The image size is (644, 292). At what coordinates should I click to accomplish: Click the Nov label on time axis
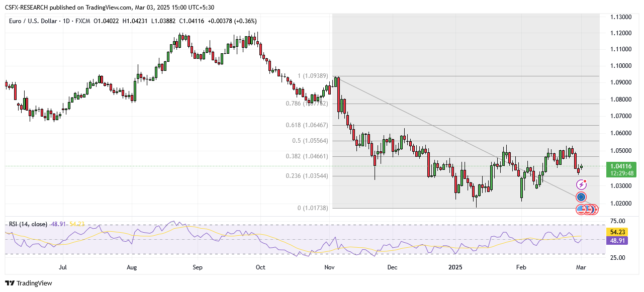pyautogui.click(x=330, y=267)
